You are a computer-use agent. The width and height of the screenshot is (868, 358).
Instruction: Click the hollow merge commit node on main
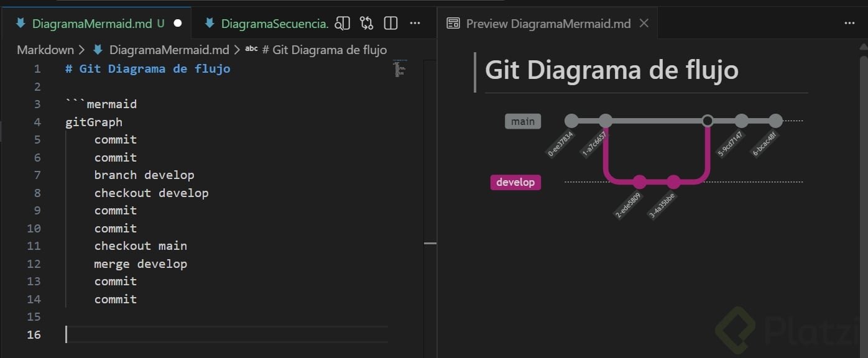pos(707,121)
